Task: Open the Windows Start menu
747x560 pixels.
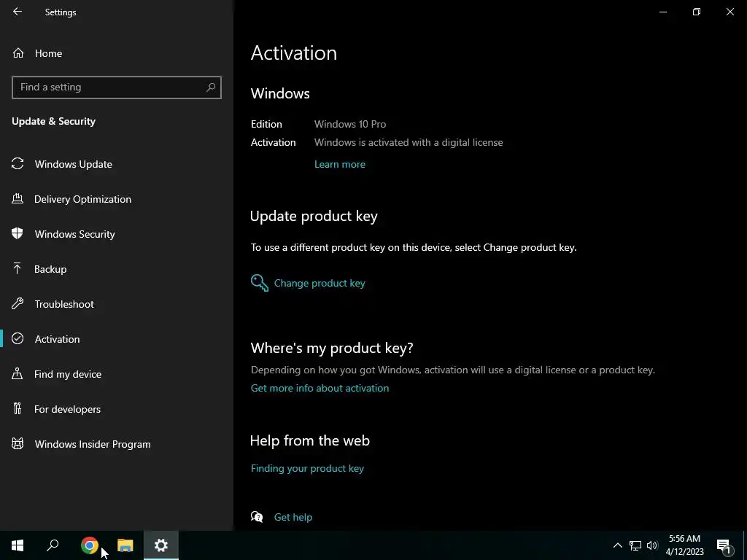Action: coord(18,545)
